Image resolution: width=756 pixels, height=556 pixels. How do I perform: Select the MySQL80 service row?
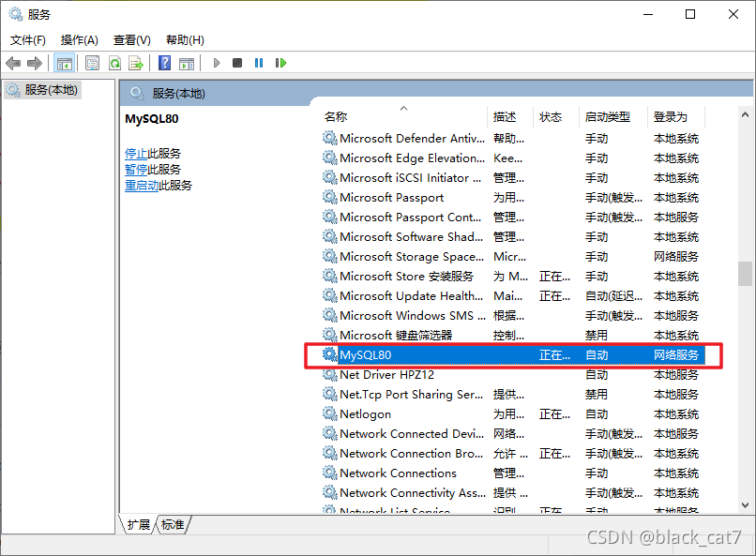[x=513, y=355]
